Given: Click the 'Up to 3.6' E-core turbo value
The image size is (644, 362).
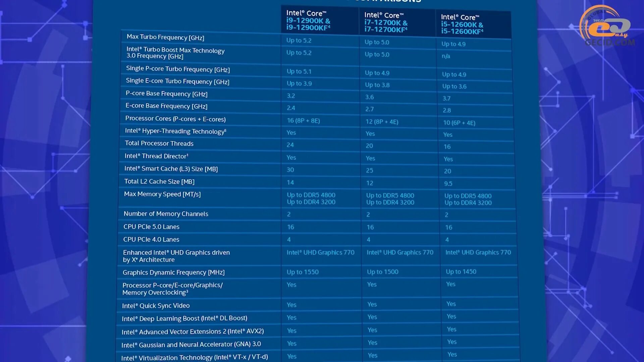Looking at the screenshot, I should pos(454,86).
